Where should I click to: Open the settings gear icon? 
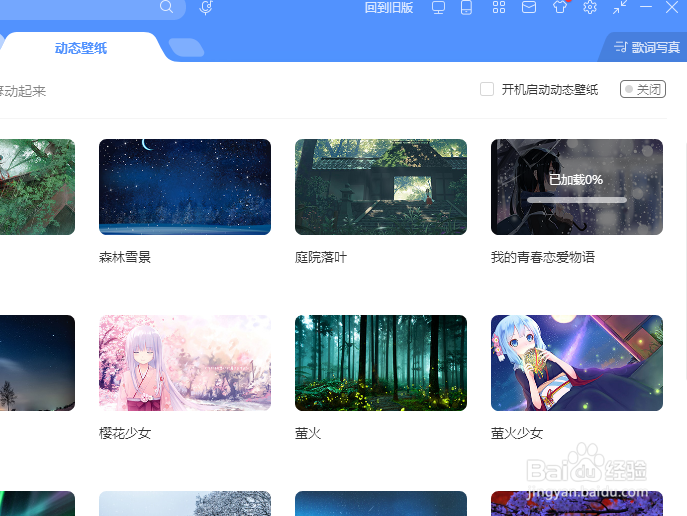tap(590, 7)
